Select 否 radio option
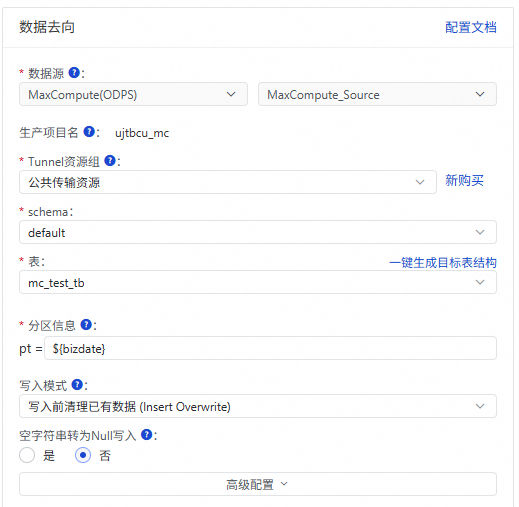Image resolution: width=519 pixels, height=507 pixels. [83, 455]
